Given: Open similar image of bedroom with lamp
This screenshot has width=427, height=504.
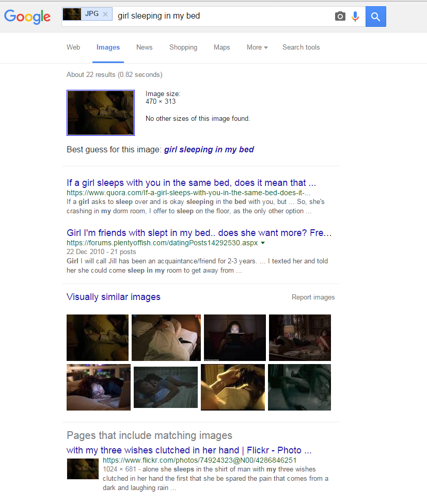Looking at the screenshot, I should coord(300,338).
